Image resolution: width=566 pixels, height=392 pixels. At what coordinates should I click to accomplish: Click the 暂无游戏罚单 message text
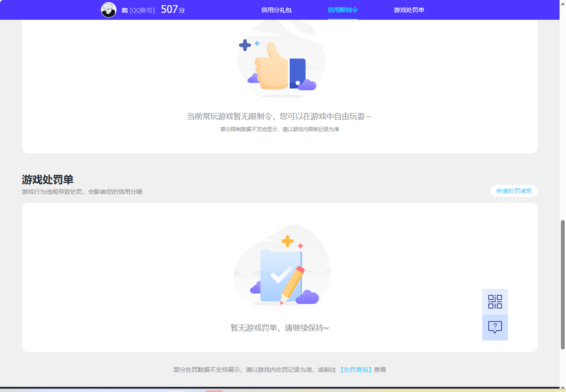click(x=280, y=328)
